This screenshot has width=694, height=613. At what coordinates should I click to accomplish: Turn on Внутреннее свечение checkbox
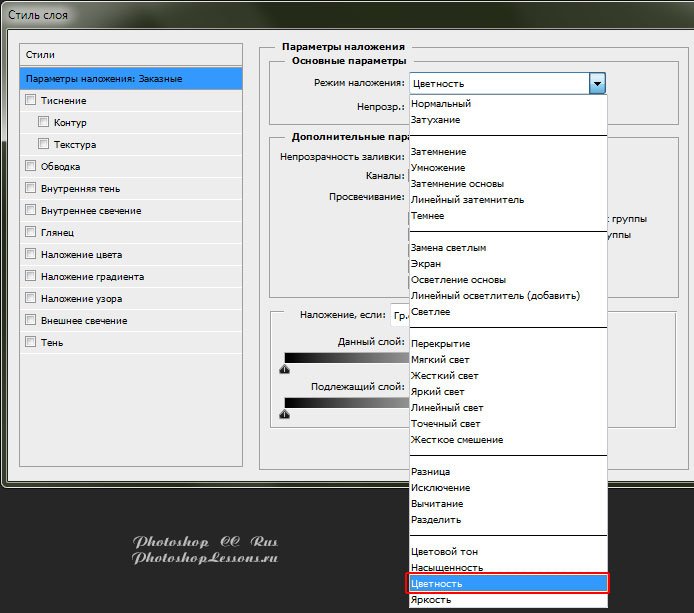pyautogui.click(x=31, y=210)
